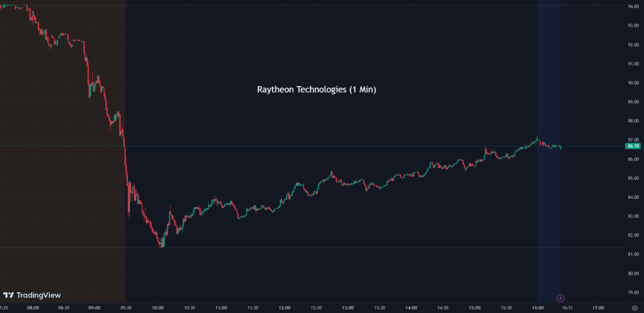The height and width of the screenshot is (313, 644).
Task: Click the 86.00 price axis label
Action: point(633,159)
